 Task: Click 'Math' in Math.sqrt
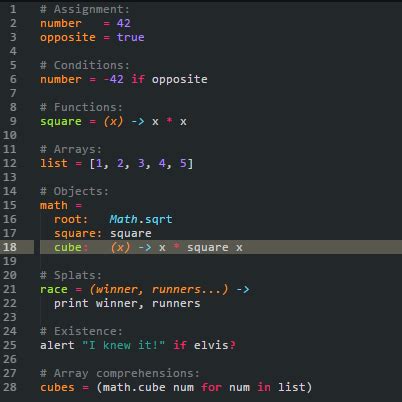(123, 219)
